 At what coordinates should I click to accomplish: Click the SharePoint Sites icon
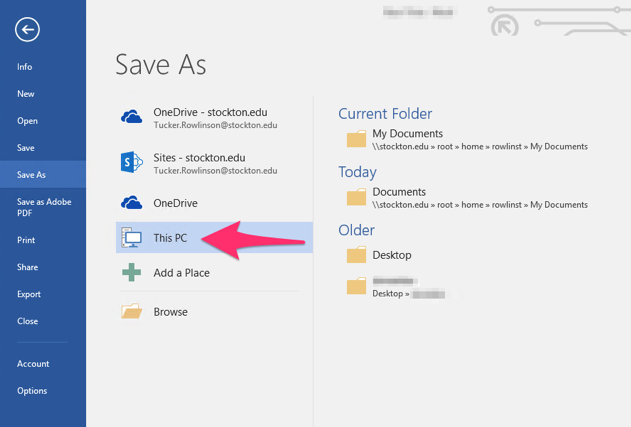tap(132, 163)
